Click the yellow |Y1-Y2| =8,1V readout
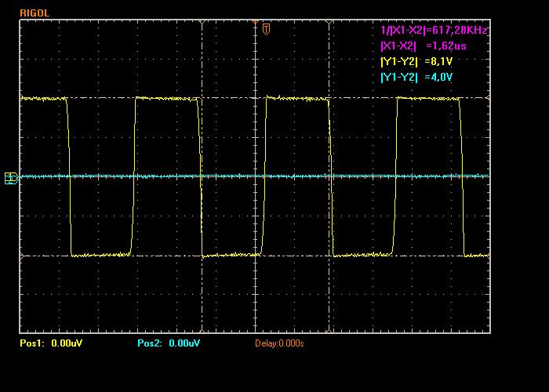The width and height of the screenshot is (549, 392). pyautogui.click(x=416, y=62)
